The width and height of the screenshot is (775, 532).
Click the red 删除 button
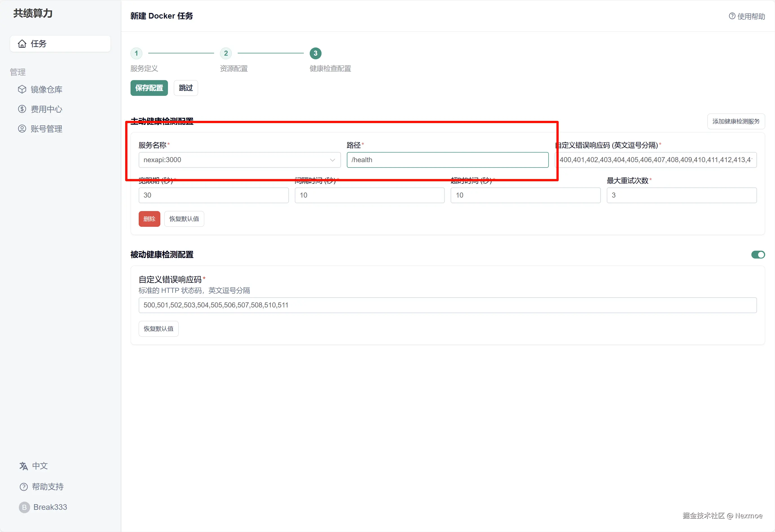coord(149,219)
